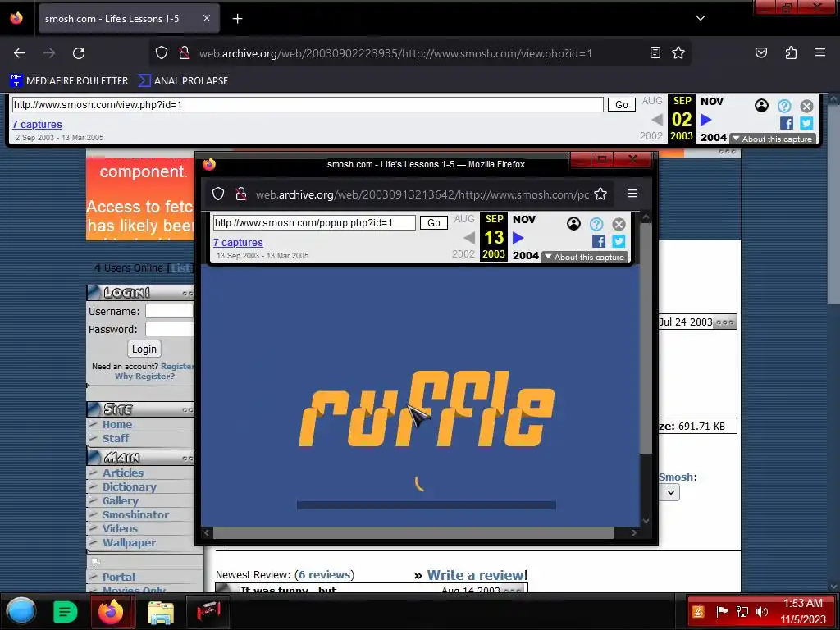Viewport: 840px width, 630px height.
Task: Expand About this capture in popup window
Action: (x=584, y=257)
